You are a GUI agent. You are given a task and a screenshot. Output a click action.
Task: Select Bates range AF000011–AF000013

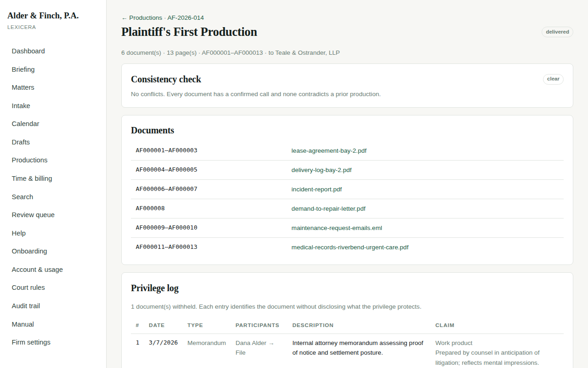tap(166, 247)
